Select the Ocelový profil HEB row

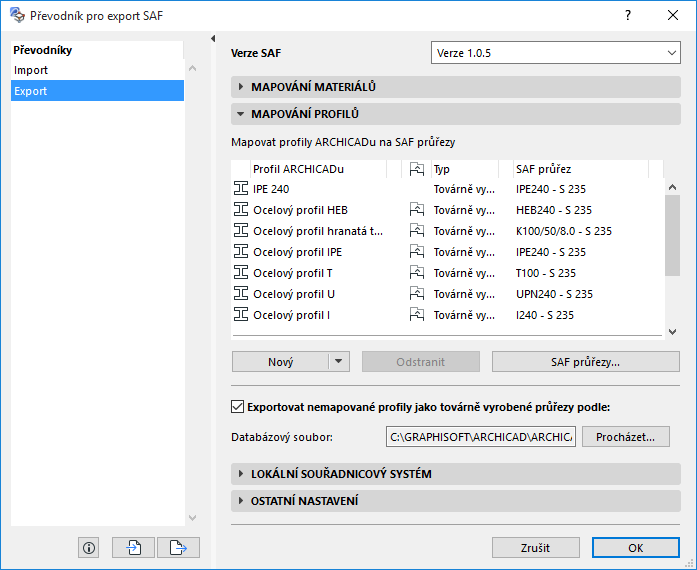(x=448, y=209)
